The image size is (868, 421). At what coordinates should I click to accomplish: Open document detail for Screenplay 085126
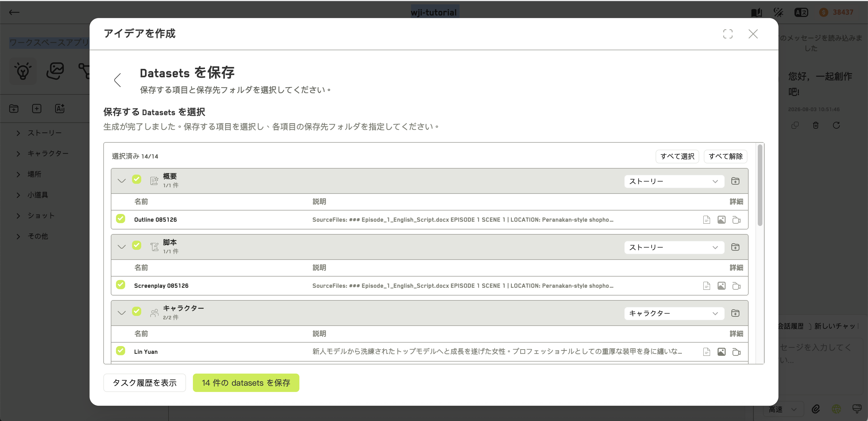click(x=707, y=286)
